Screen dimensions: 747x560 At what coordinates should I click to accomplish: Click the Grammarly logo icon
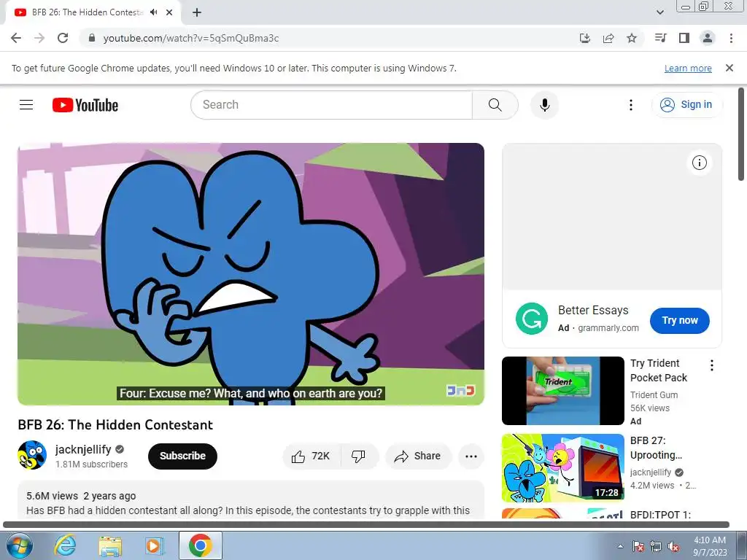pyautogui.click(x=532, y=319)
